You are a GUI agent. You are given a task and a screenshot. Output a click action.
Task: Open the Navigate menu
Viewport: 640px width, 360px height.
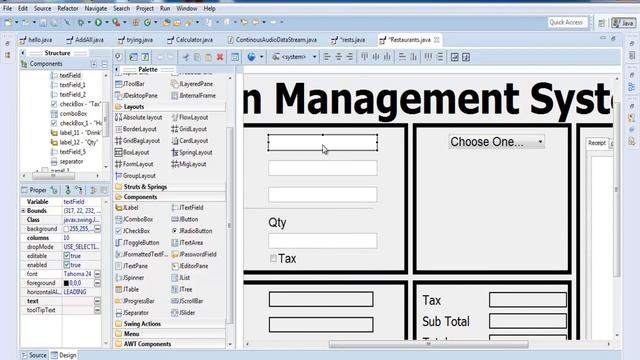pyautogui.click(x=96, y=8)
